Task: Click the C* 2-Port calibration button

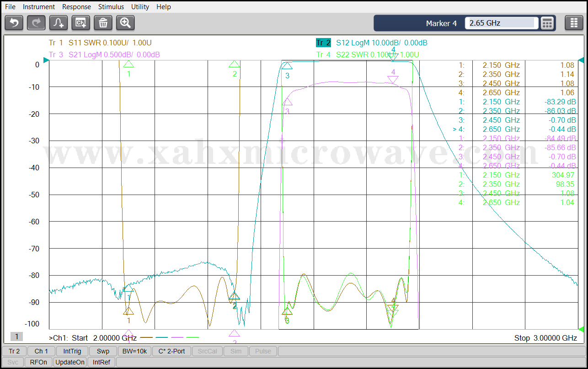Action: (172, 351)
